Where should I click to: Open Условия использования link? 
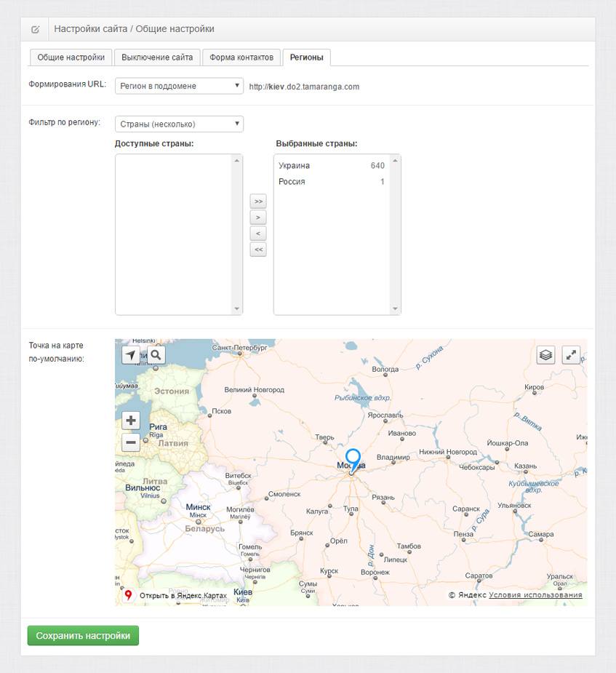tap(535, 595)
